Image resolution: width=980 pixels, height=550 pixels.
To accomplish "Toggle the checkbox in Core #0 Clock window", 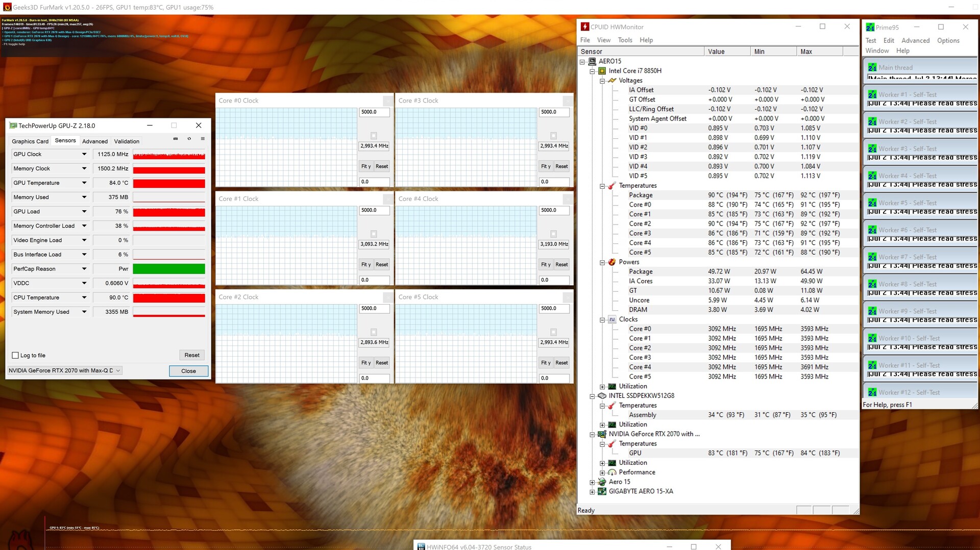I will click(x=374, y=136).
